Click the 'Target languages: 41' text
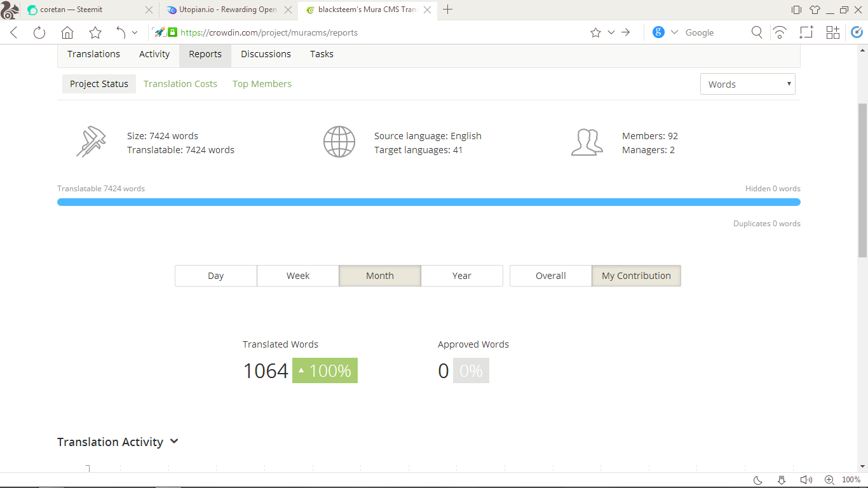Viewport: 868px width, 488px height. tap(418, 150)
